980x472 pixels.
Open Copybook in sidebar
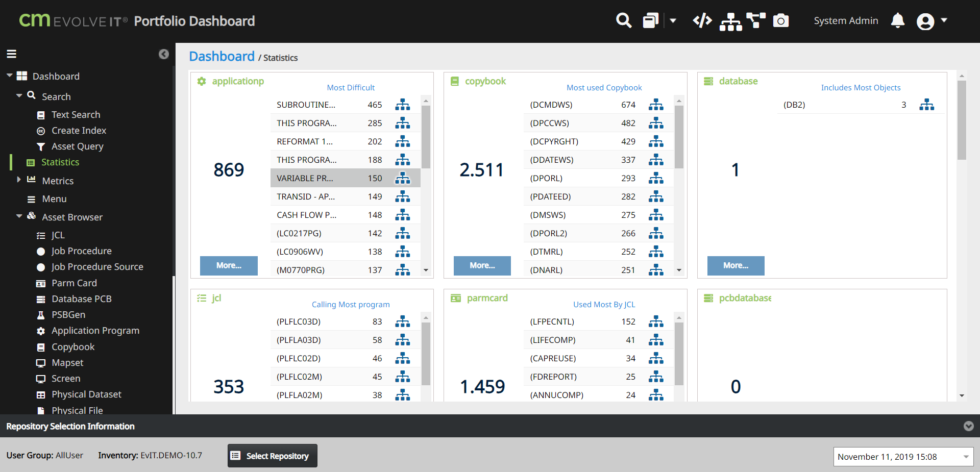[x=72, y=347]
